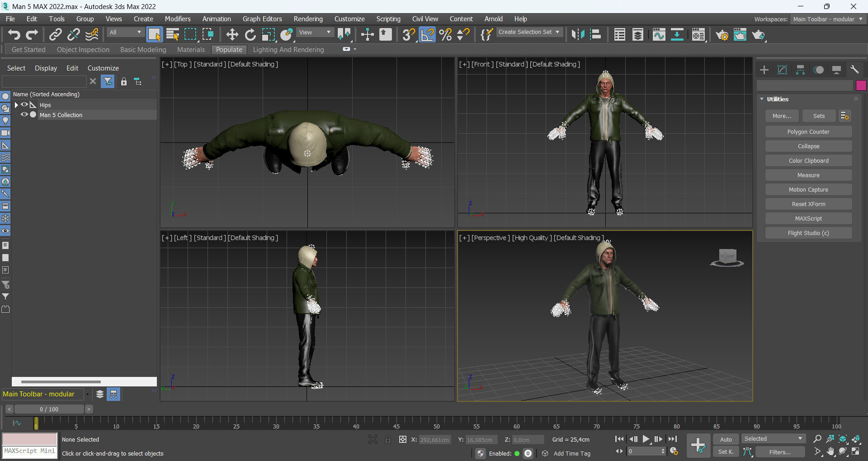Click the Unlink Selection icon
This screenshot has height=461, width=868.
pyautogui.click(x=73, y=35)
